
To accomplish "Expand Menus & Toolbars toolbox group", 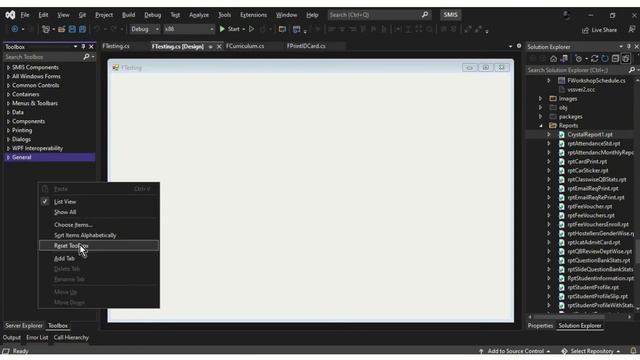I will (x=8, y=103).
